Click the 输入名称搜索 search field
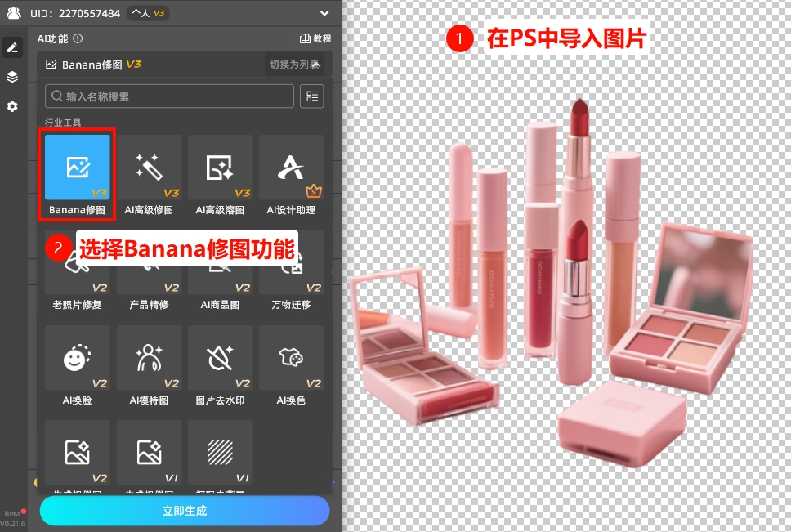 coord(169,96)
